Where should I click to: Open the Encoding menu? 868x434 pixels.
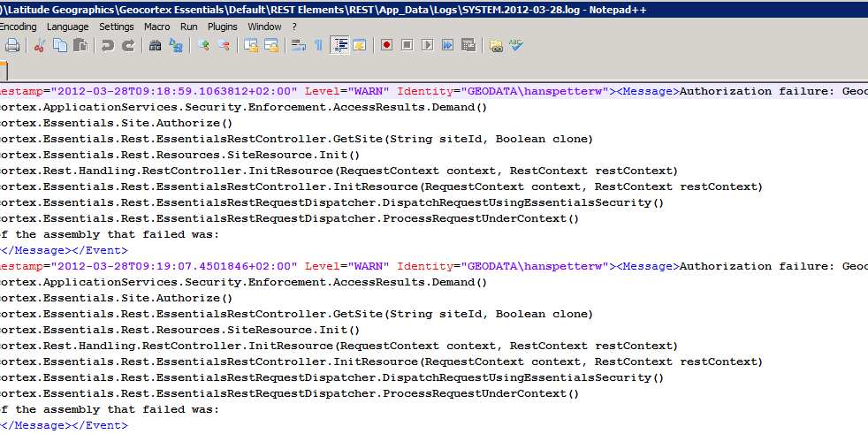click(19, 27)
